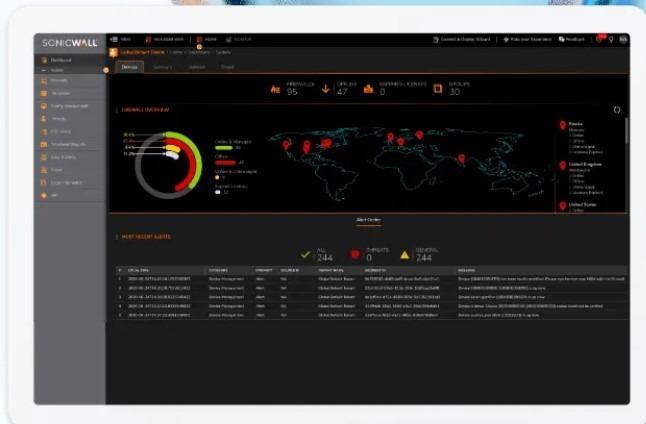
Task: Click the notifications icon with red badge
Action: click(x=599, y=40)
